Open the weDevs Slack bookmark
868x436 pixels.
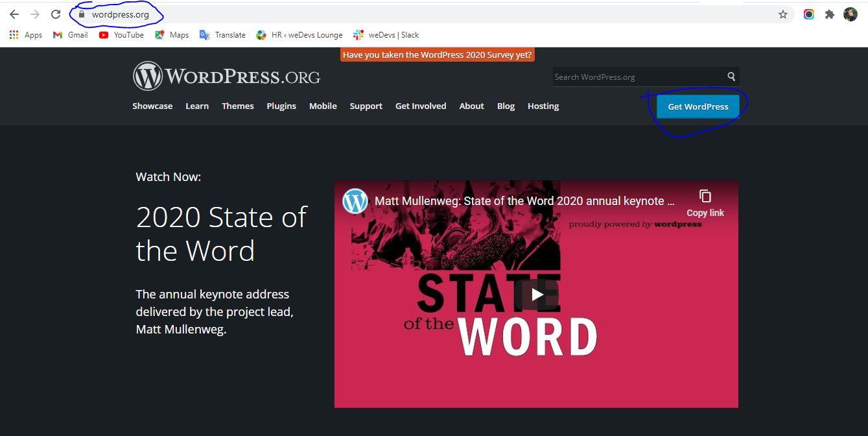point(386,35)
